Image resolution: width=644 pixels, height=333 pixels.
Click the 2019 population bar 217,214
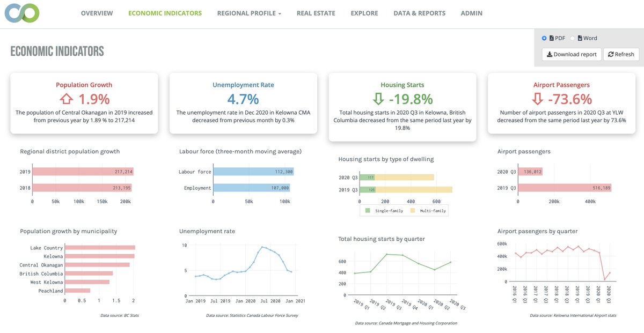[83, 172]
